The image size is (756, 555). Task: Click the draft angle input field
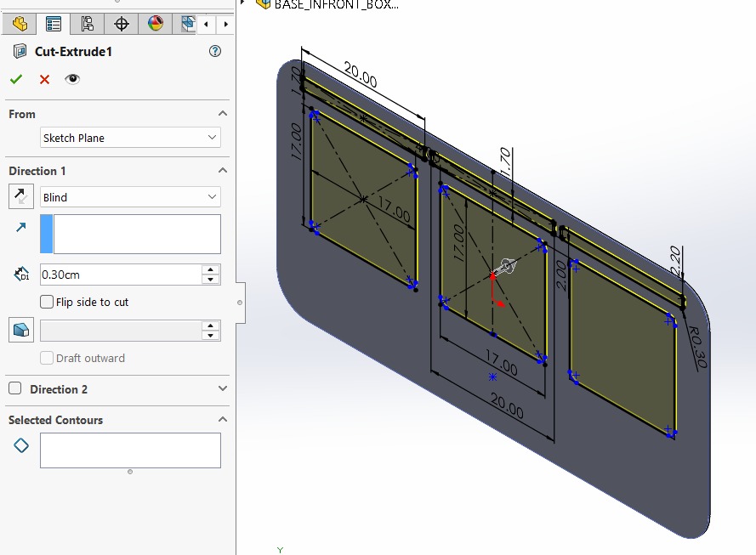(x=121, y=331)
